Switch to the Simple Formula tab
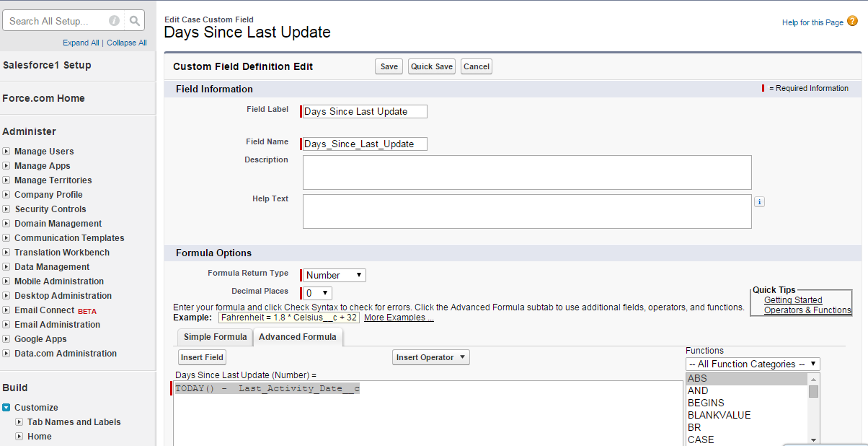The image size is (868, 446). tap(215, 337)
